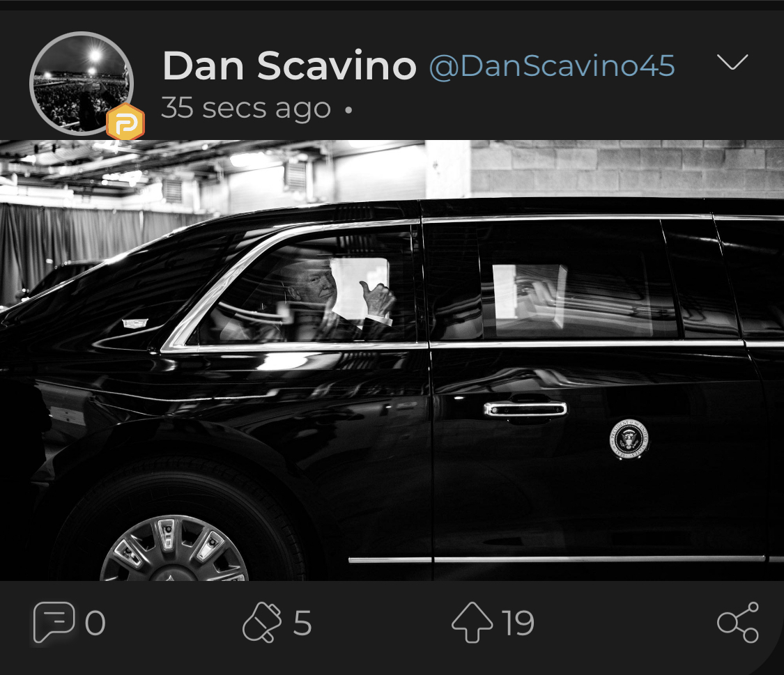Expand post options with the chevron arrow

732,62
